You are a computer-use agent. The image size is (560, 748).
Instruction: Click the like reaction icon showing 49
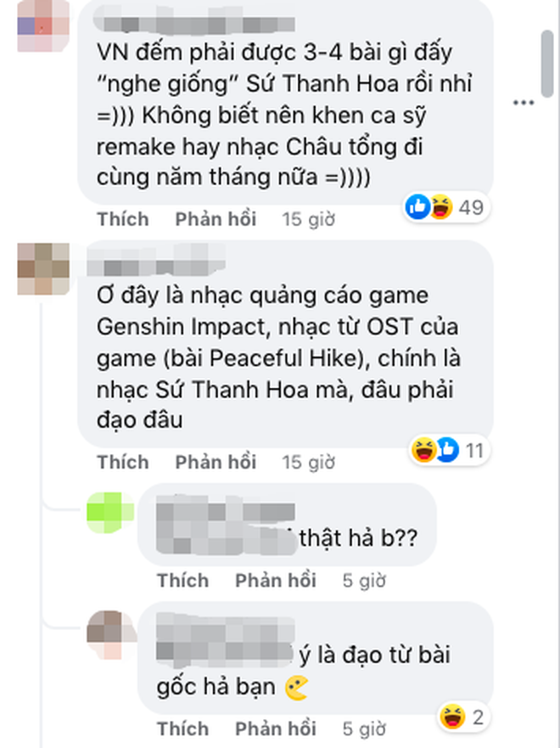pyautogui.click(x=417, y=207)
